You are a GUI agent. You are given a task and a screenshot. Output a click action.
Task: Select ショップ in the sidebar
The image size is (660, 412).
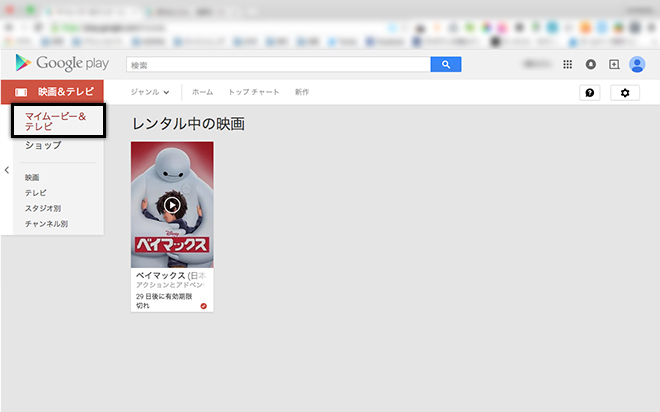(43, 145)
